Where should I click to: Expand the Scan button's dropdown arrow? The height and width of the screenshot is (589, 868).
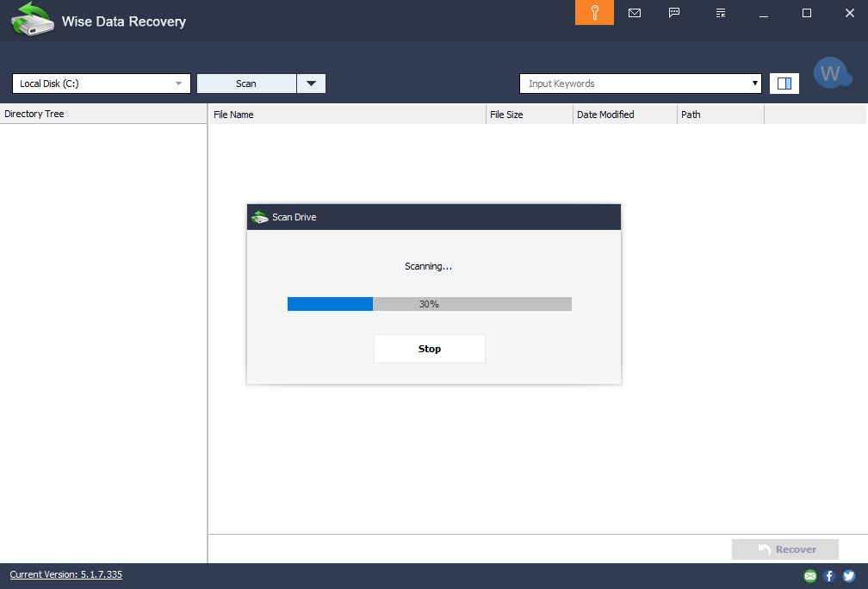pos(311,84)
